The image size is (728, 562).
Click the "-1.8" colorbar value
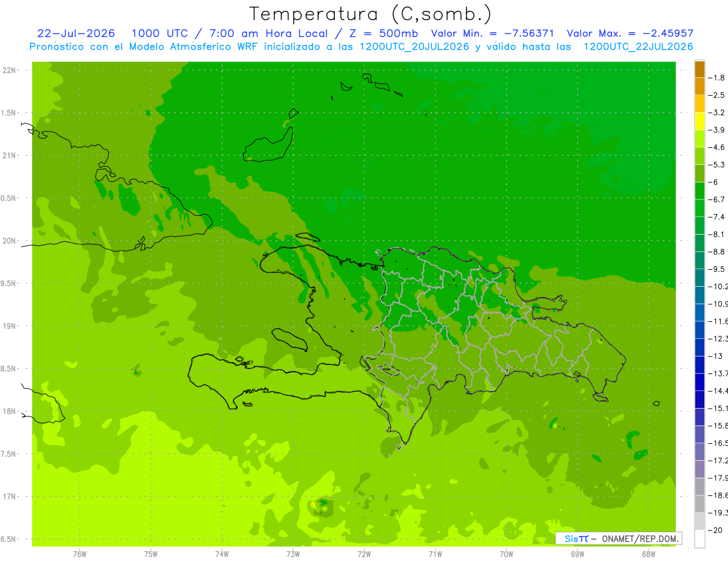click(716, 78)
